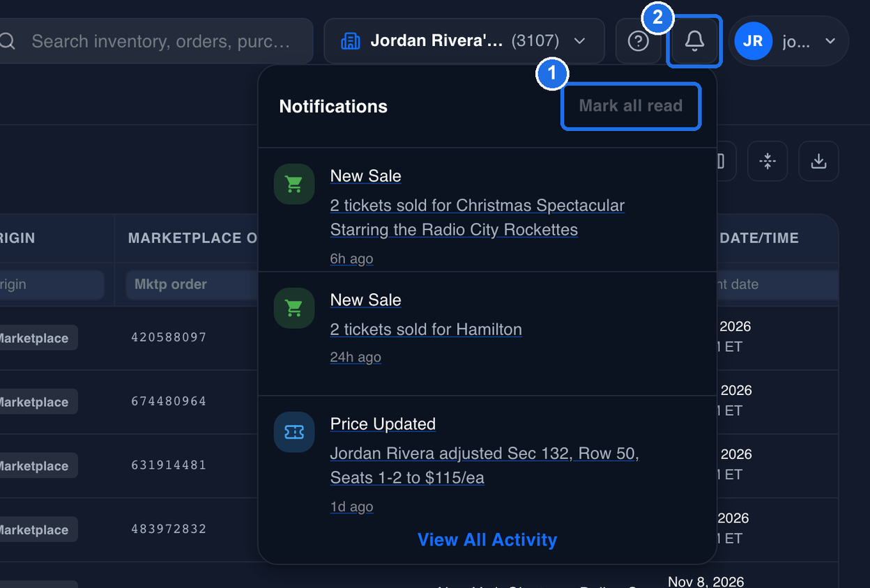
Task: Open the help question mark icon
Action: click(x=638, y=41)
